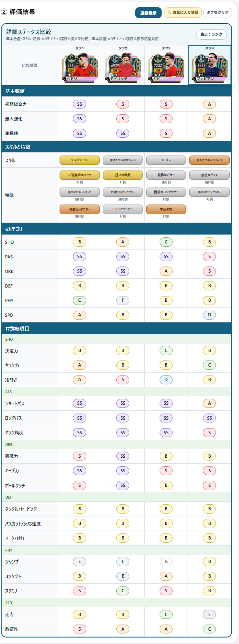239x644 pixels.
Task: Click the 6カテゴリ section header
Action: (116, 229)
